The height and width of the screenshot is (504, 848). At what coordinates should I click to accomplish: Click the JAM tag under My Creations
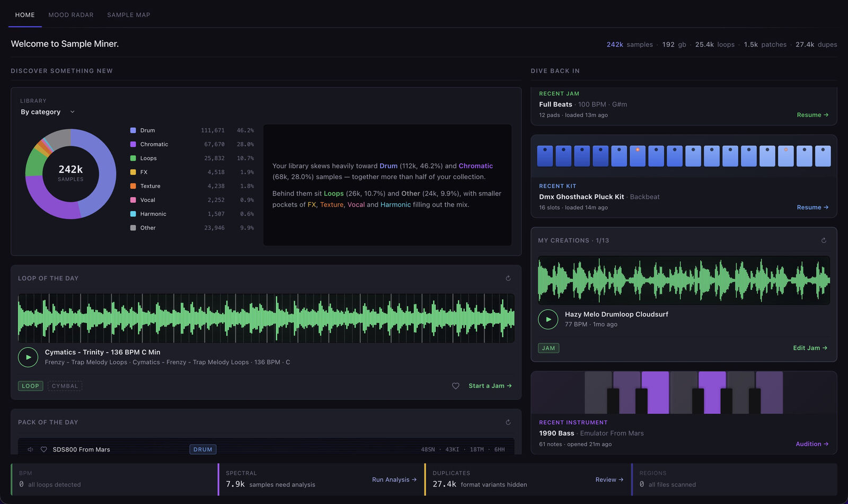549,348
